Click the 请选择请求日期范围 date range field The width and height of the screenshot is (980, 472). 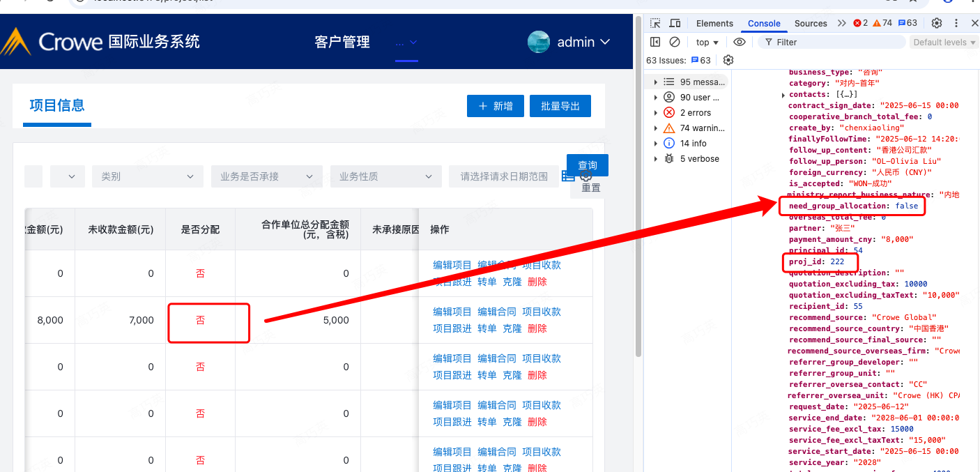[504, 176]
